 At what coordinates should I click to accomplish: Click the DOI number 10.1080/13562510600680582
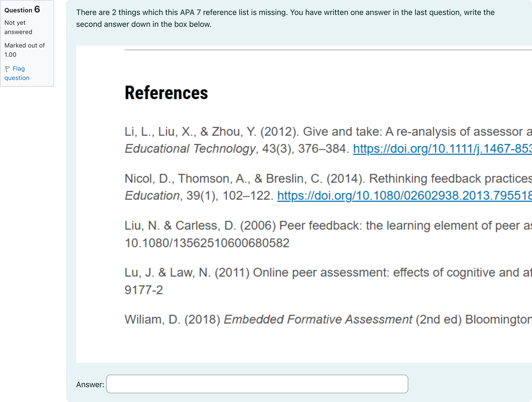(207, 243)
